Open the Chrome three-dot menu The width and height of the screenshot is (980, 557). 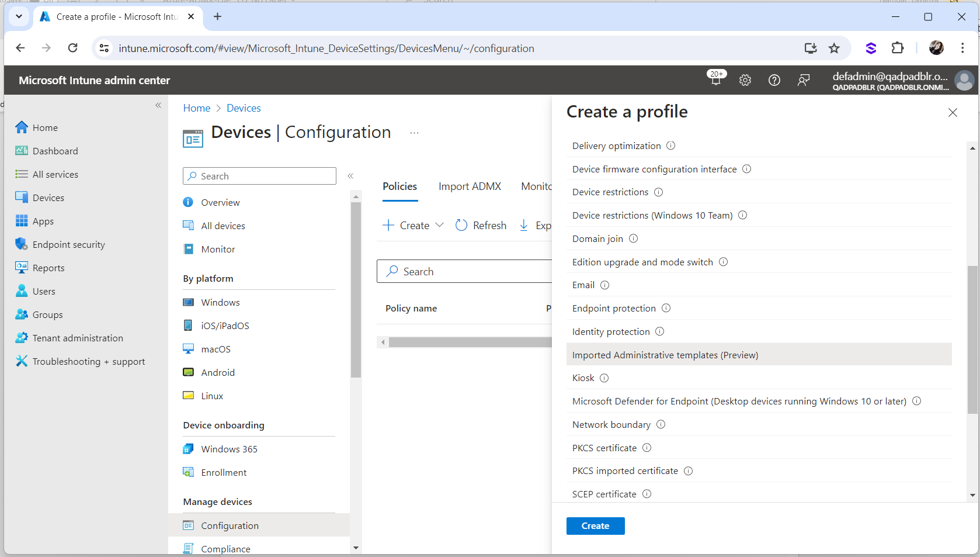[x=962, y=48]
